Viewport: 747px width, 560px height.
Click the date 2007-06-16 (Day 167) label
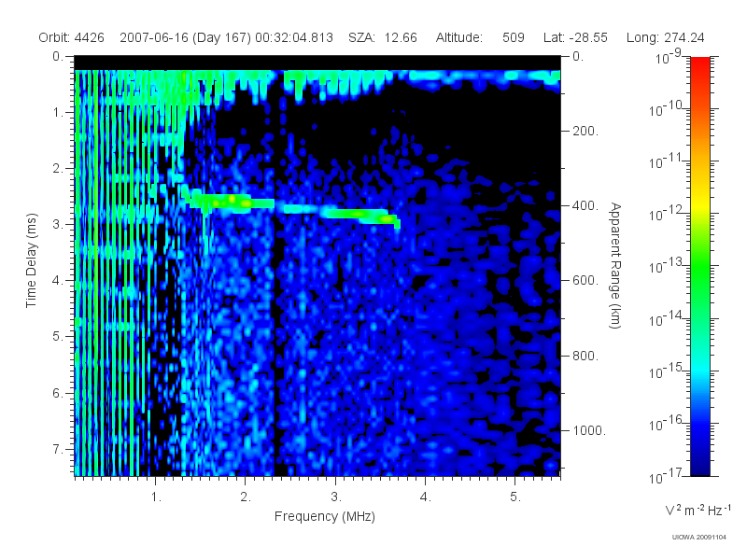click(x=185, y=37)
